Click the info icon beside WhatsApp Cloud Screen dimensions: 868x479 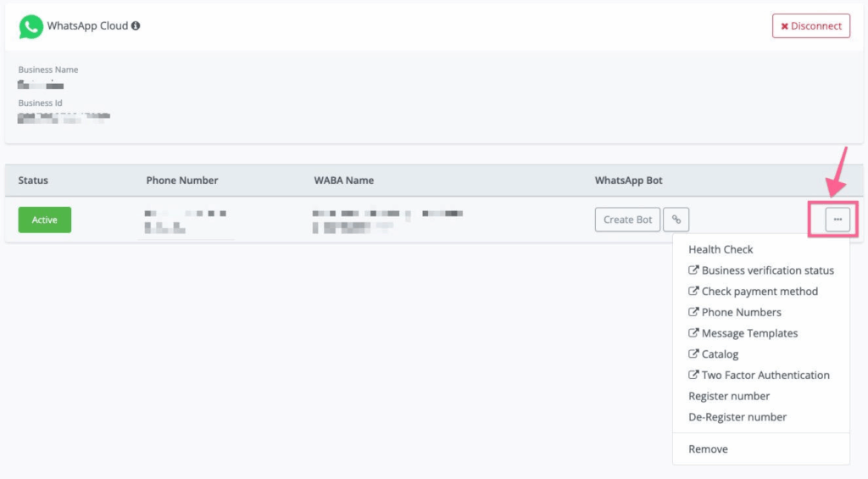click(x=136, y=25)
